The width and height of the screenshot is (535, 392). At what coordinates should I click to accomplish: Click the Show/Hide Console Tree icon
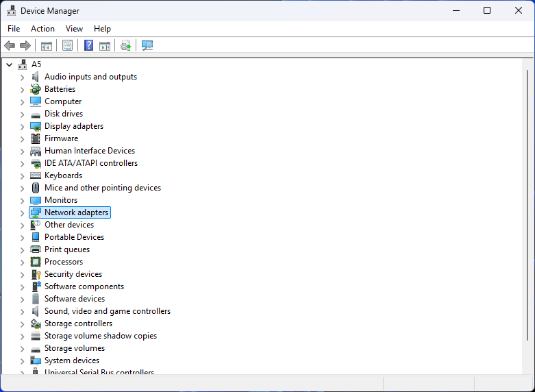click(x=47, y=46)
